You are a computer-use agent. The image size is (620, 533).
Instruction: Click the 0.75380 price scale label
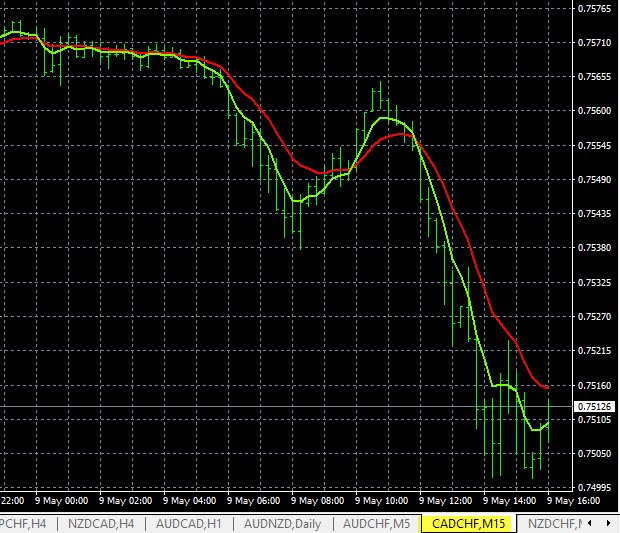[594, 248]
